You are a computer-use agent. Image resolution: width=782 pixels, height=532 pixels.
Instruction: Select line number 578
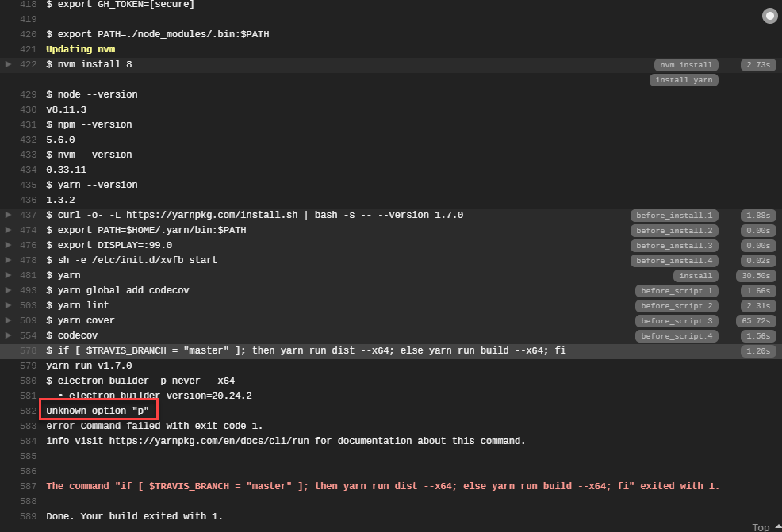pos(29,350)
